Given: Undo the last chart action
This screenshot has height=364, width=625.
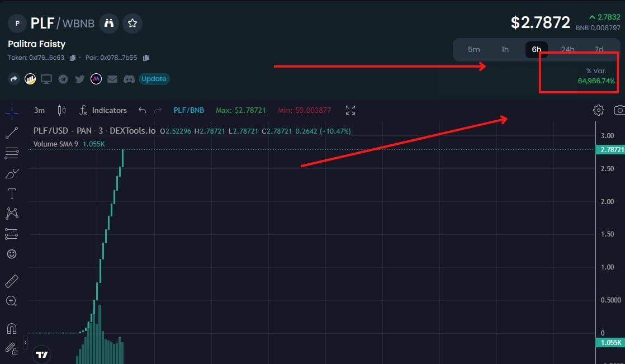Looking at the screenshot, I should (x=143, y=111).
